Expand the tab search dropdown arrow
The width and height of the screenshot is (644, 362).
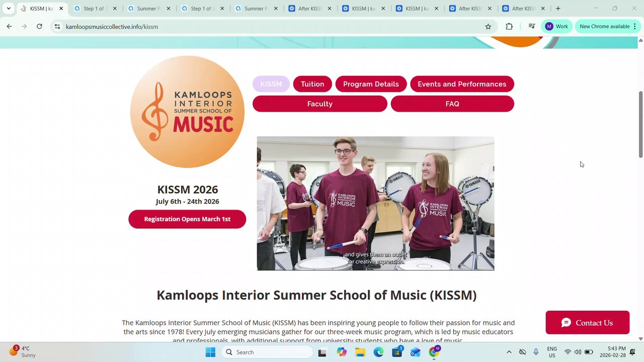[x=9, y=9]
